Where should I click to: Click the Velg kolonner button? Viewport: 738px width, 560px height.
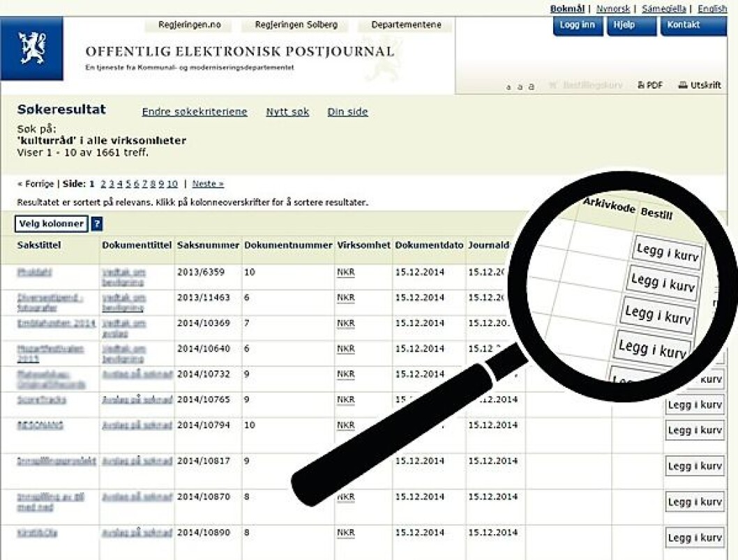pos(52,224)
